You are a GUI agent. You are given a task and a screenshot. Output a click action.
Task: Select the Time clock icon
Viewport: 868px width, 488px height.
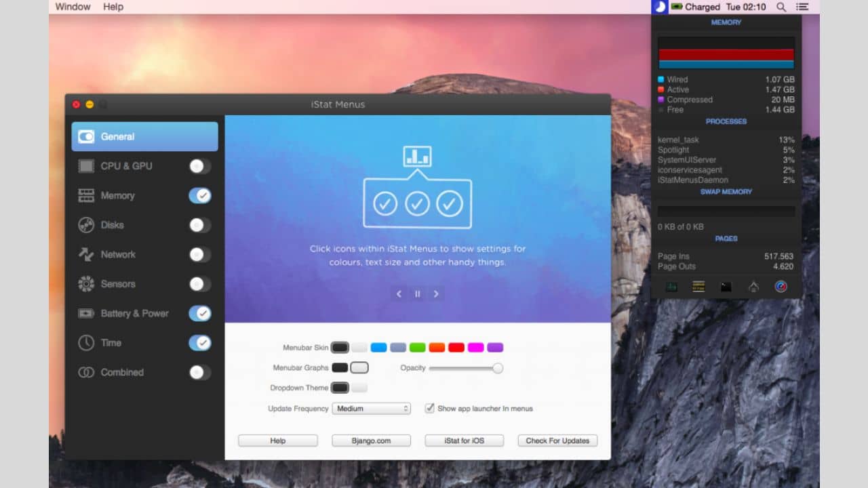(x=86, y=343)
